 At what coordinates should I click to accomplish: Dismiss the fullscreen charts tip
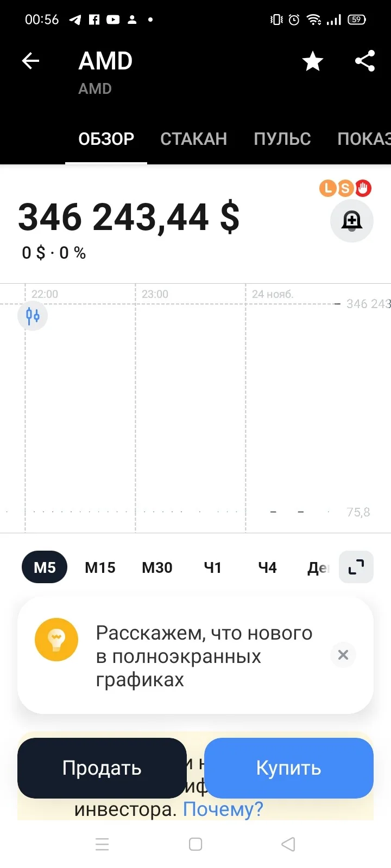pos(343,655)
